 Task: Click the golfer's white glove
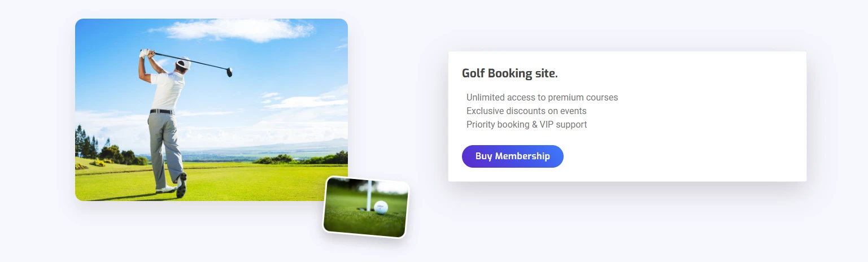(x=144, y=53)
